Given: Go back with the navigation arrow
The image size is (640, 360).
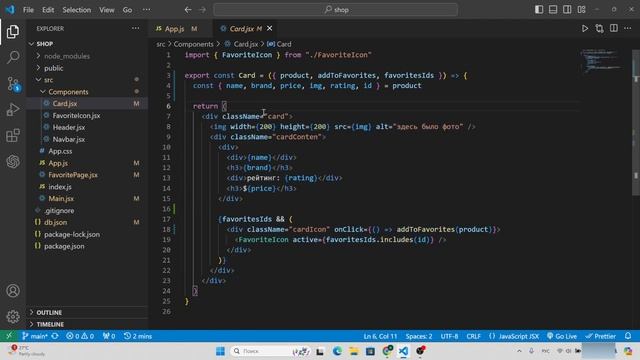Looking at the screenshot, I should click(188, 9).
